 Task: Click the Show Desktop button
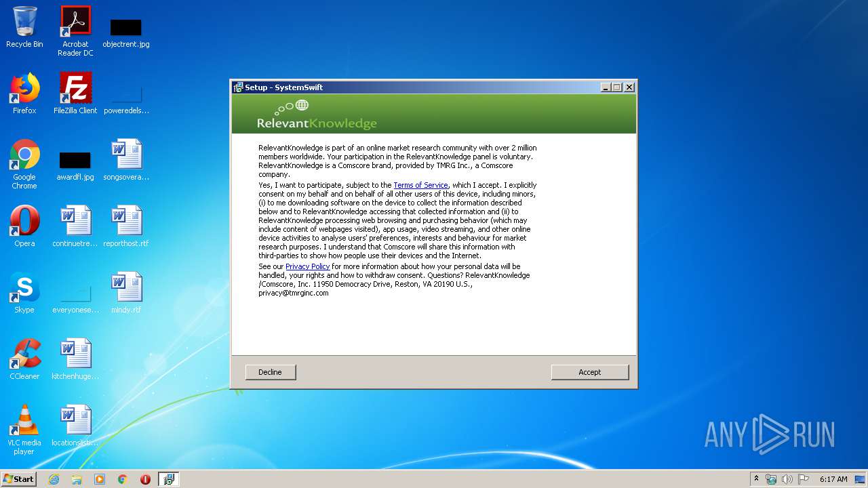coord(861,479)
